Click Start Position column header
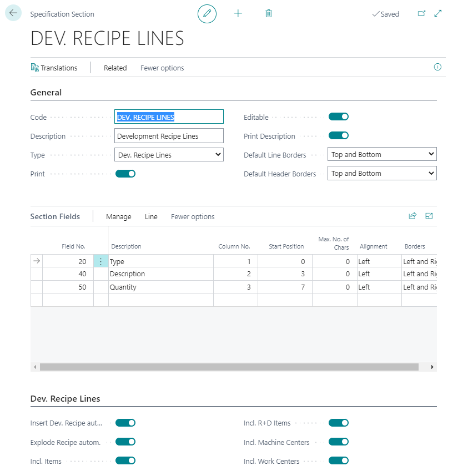 click(286, 246)
